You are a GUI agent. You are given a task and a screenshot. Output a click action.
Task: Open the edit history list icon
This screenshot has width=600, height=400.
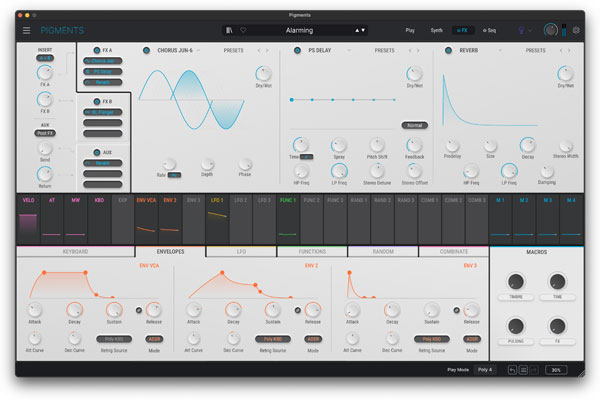pos(523,370)
